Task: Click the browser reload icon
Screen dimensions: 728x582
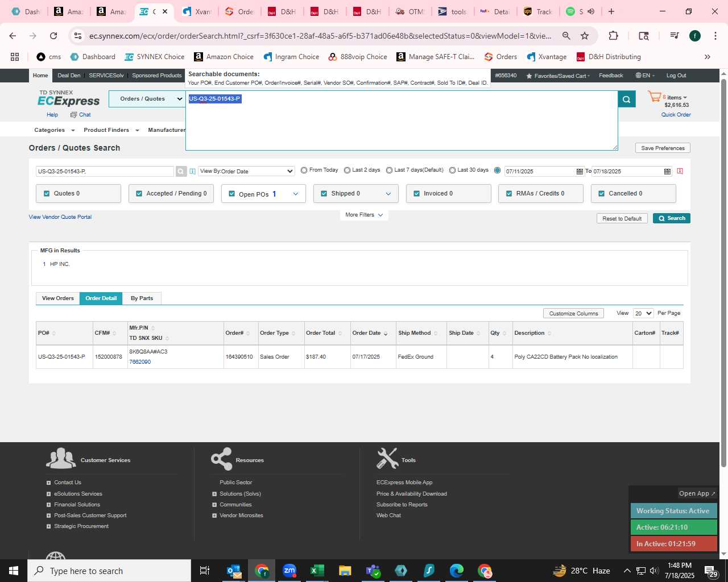Action: (x=53, y=36)
